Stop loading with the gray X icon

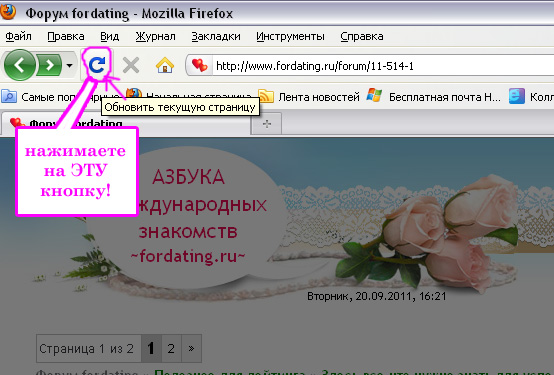coord(131,65)
